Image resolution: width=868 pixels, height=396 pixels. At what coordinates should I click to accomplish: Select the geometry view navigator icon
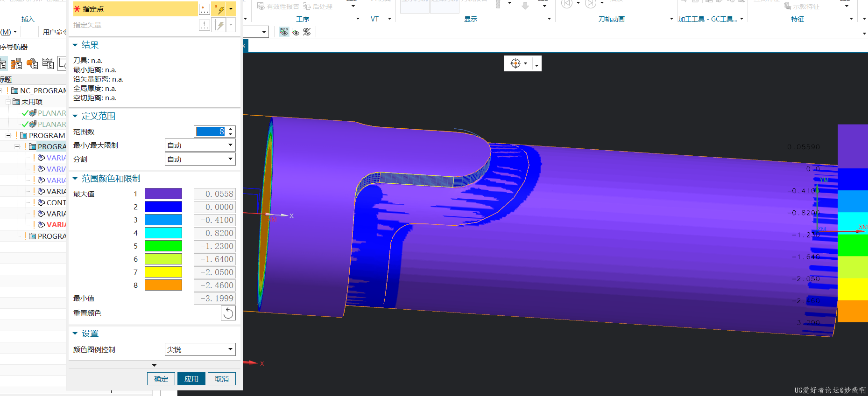pyautogui.click(x=32, y=63)
